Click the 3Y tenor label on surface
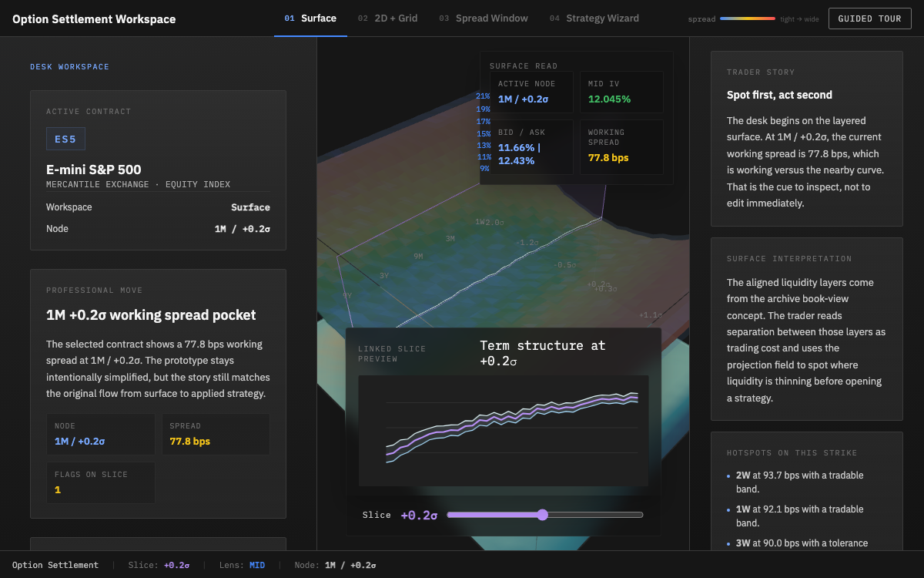The height and width of the screenshot is (578, 924). click(x=383, y=275)
